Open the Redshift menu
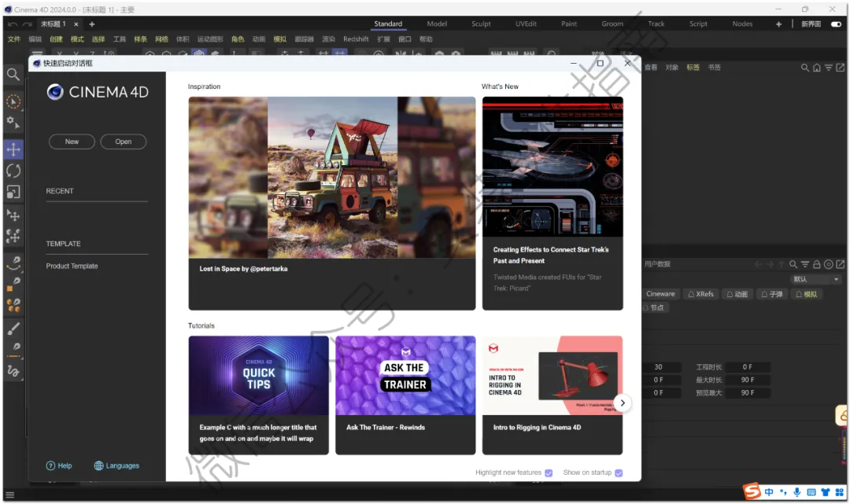This screenshot has width=850, height=504. pos(356,39)
